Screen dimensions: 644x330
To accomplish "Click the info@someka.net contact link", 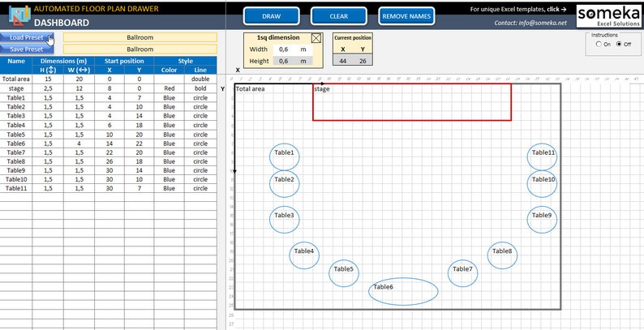I will (x=530, y=23).
